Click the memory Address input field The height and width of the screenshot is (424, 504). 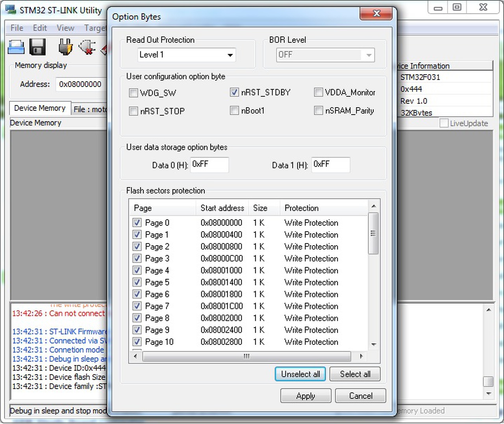(x=81, y=84)
